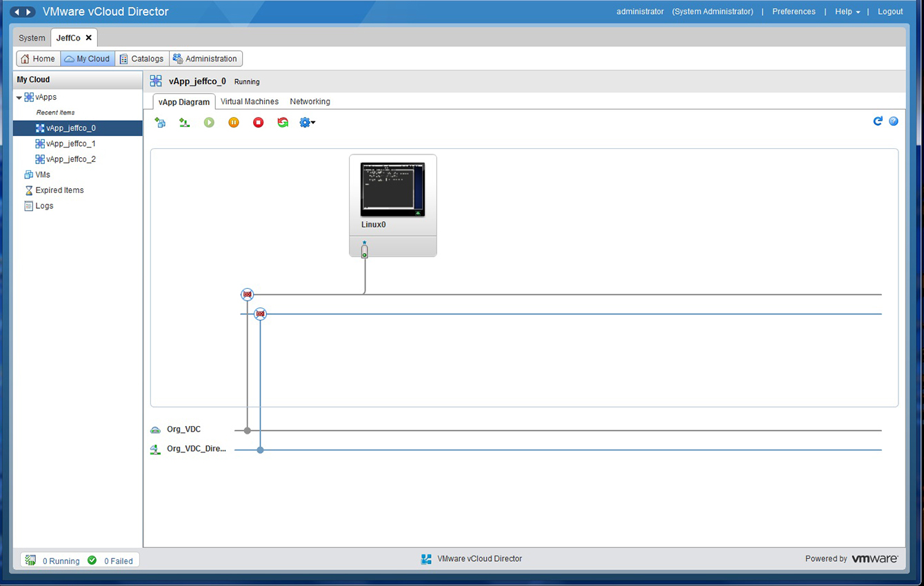Screen dimensions: 924x586
Task: Open Expired Items in the sidebar
Action: coord(54,190)
